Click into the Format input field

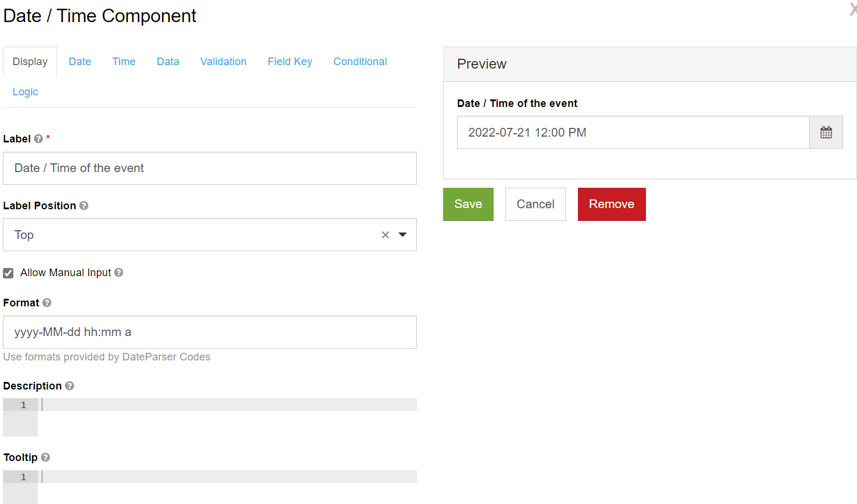pos(209,333)
